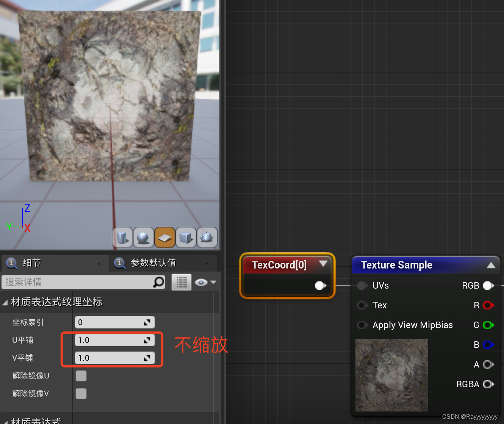Click the search magnifier icon

[x=159, y=282]
